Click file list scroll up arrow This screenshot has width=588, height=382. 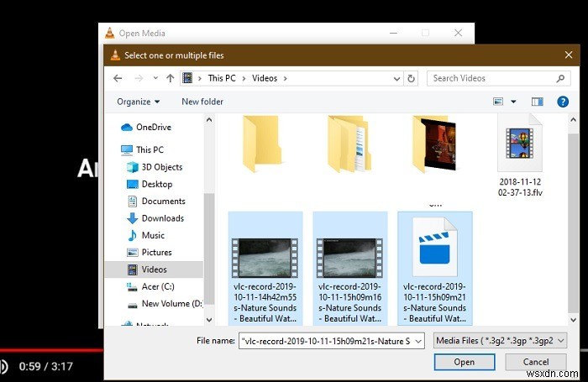[573, 120]
